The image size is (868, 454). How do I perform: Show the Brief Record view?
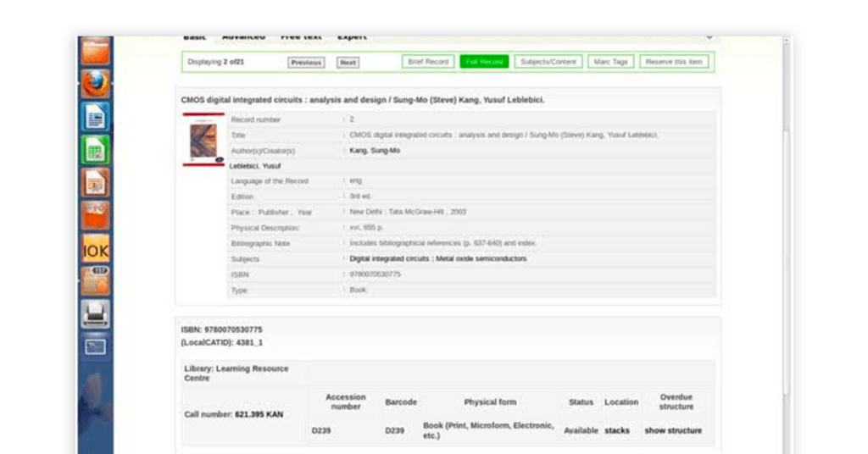[428, 61]
